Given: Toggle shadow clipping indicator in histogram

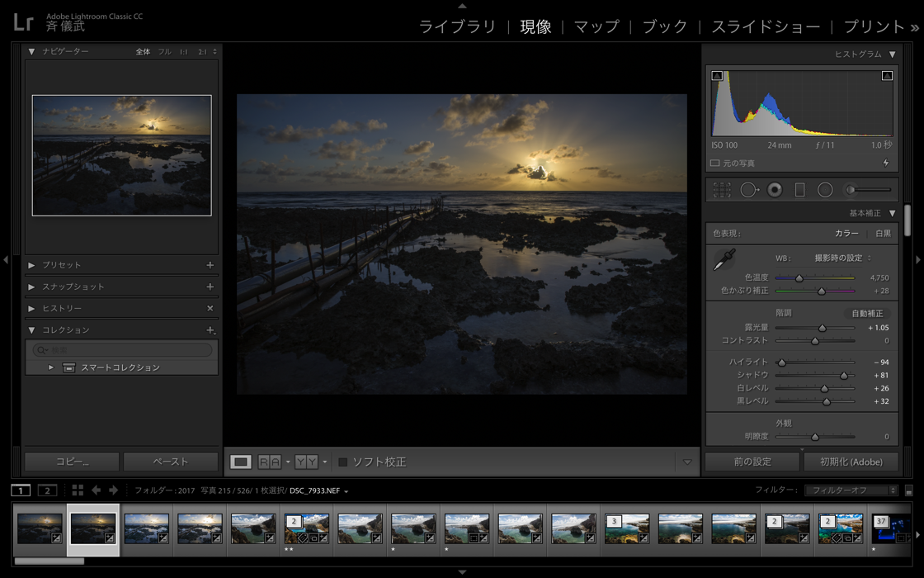Looking at the screenshot, I should pos(717,76).
